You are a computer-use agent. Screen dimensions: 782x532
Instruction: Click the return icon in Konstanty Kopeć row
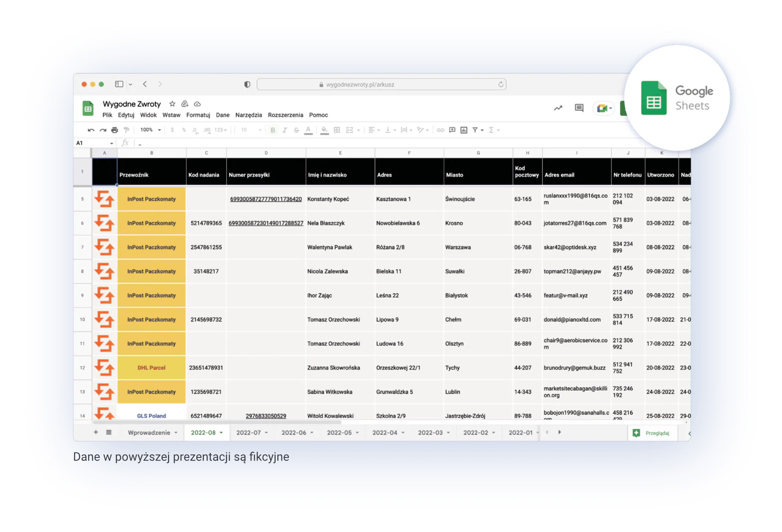(x=104, y=199)
